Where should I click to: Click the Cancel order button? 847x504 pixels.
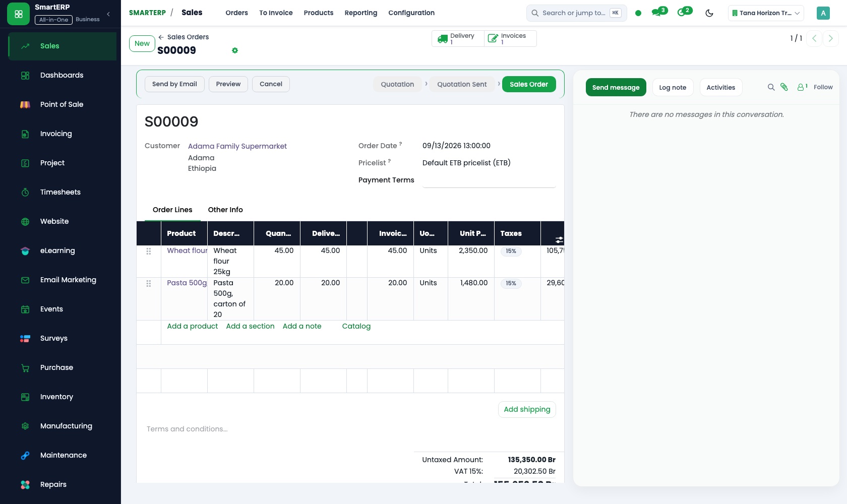tap(271, 84)
